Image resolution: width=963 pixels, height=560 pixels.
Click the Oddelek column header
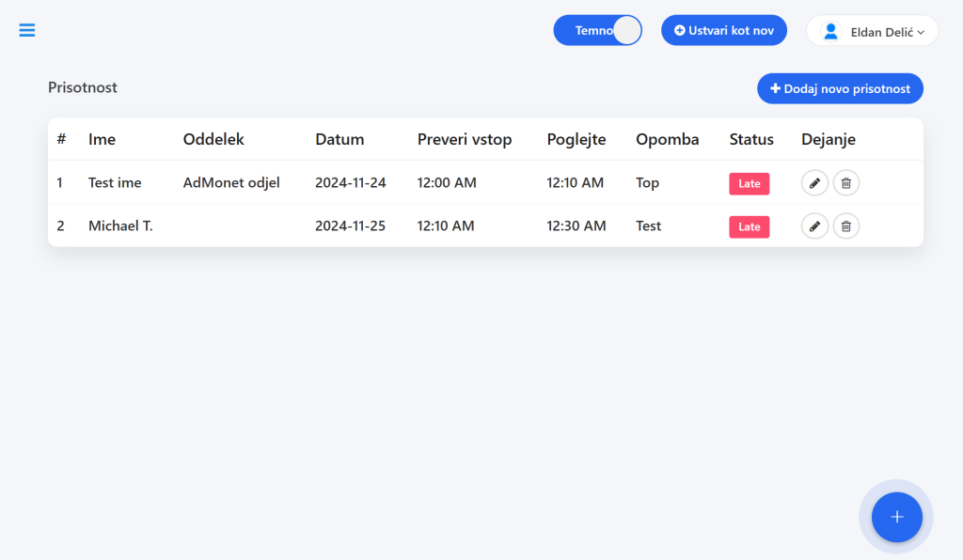[213, 139]
